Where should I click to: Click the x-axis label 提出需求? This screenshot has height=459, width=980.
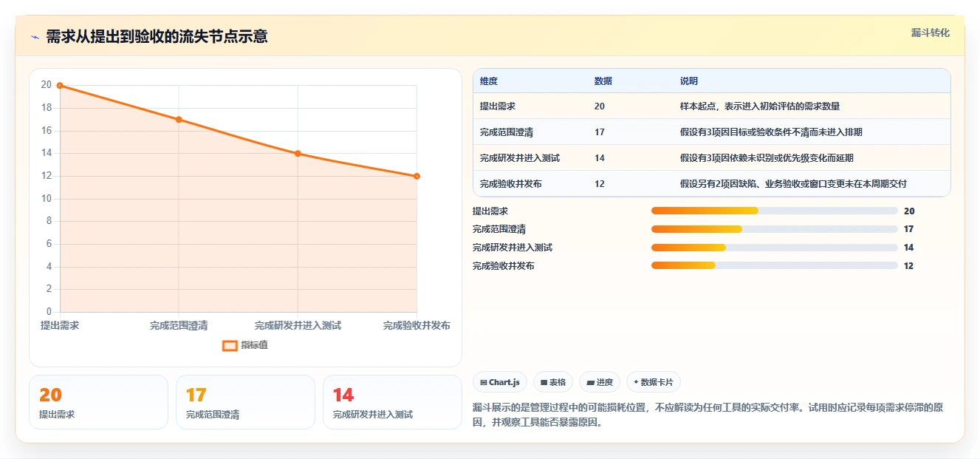click(x=60, y=326)
